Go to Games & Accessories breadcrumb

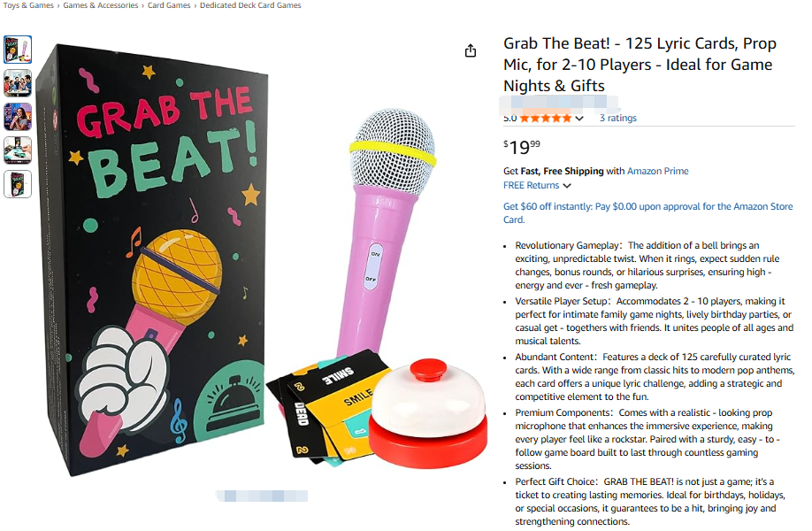(100, 5)
